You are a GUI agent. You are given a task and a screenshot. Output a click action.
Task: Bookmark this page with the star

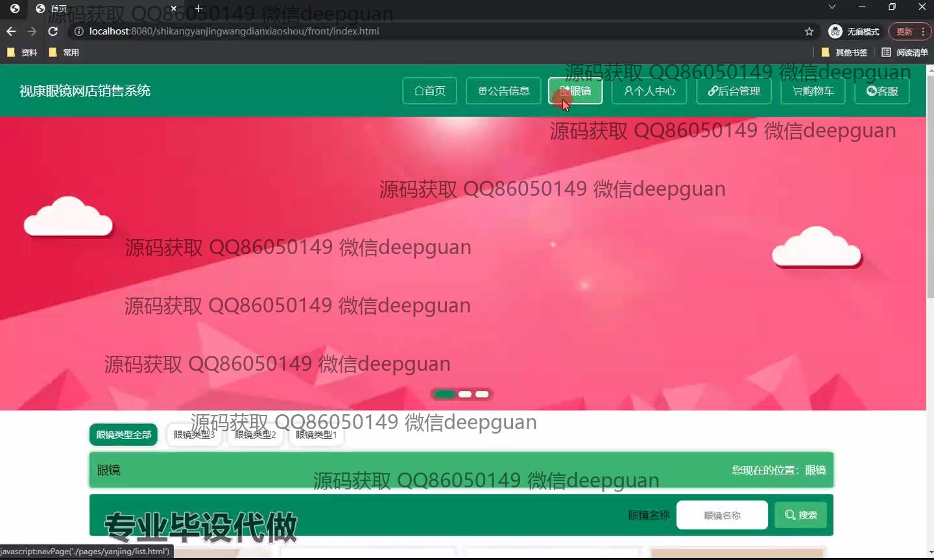(x=809, y=31)
